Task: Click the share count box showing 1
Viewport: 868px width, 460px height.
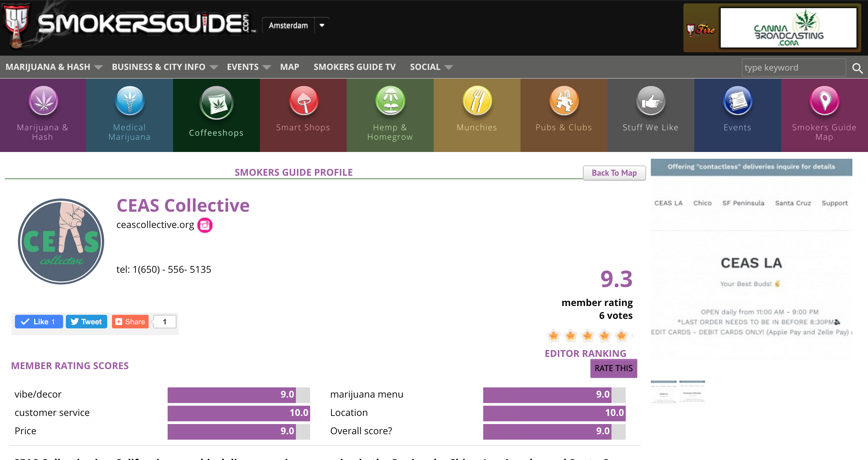Action: (165, 322)
